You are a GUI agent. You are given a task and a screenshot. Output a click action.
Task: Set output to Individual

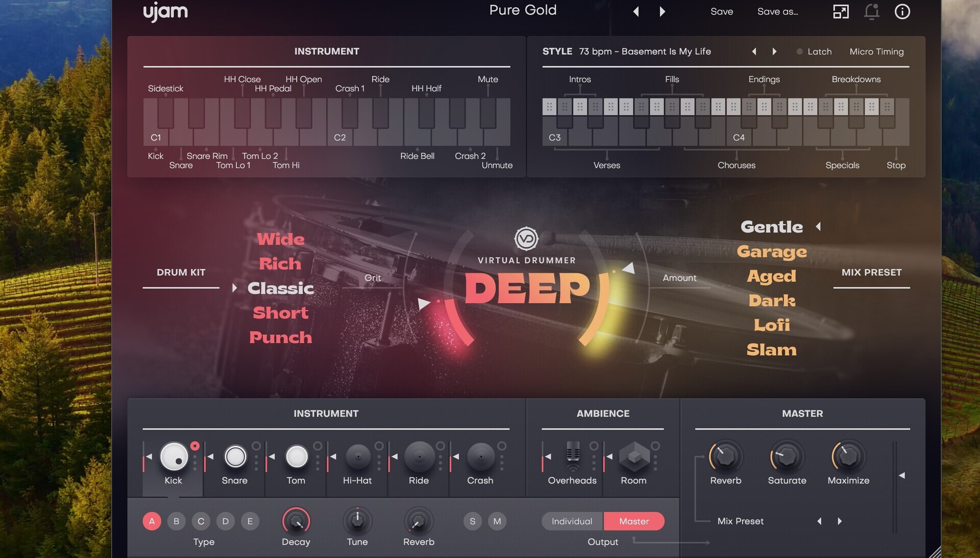click(572, 521)
